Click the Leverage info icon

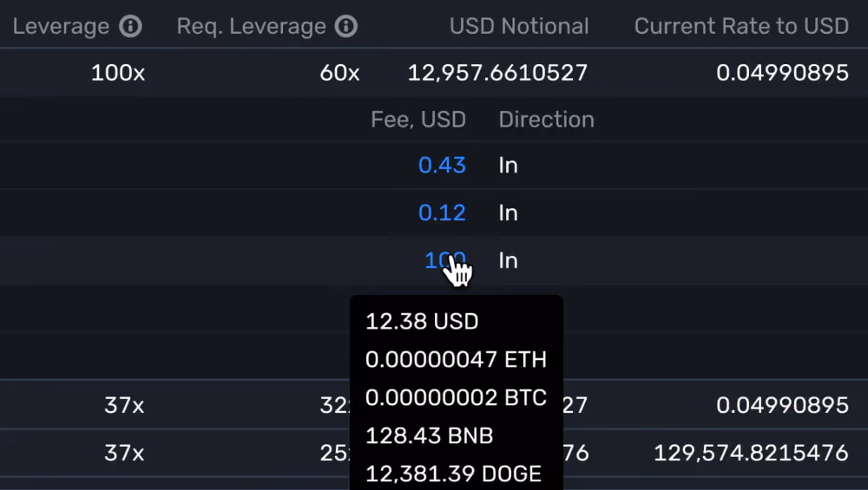coord(131,26)
